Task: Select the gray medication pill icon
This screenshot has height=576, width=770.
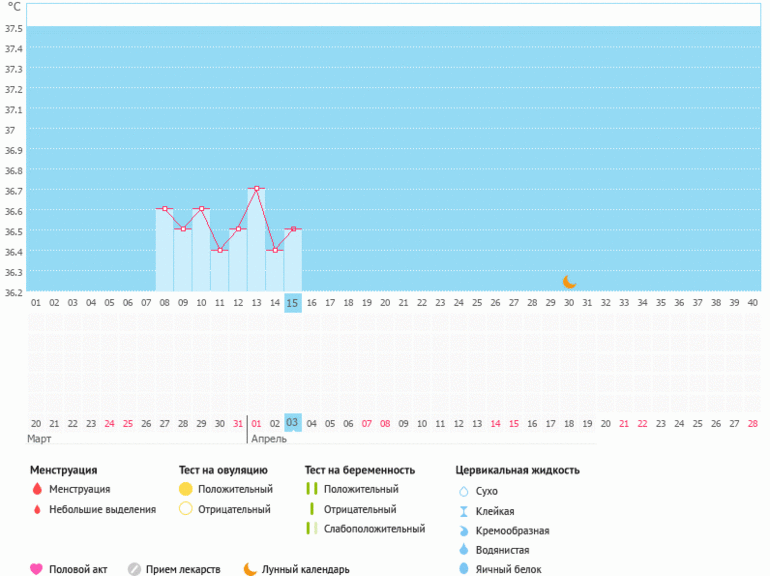Action: tap(134, 569)
